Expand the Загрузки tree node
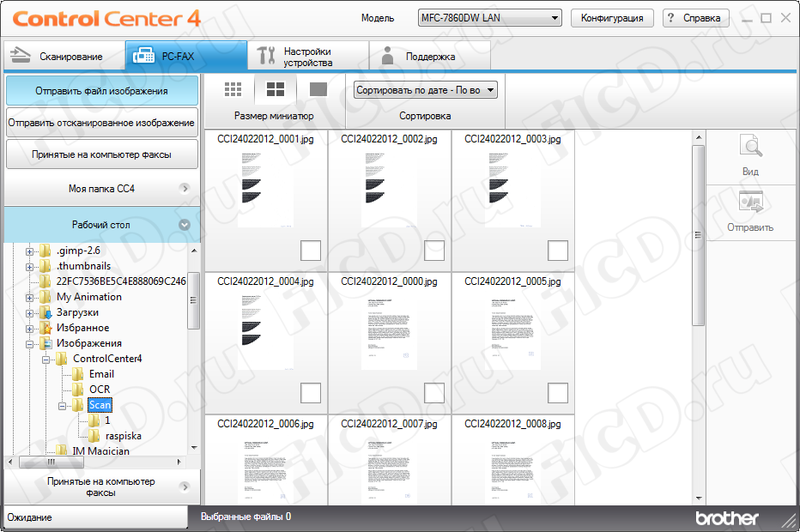 point(29,313)
